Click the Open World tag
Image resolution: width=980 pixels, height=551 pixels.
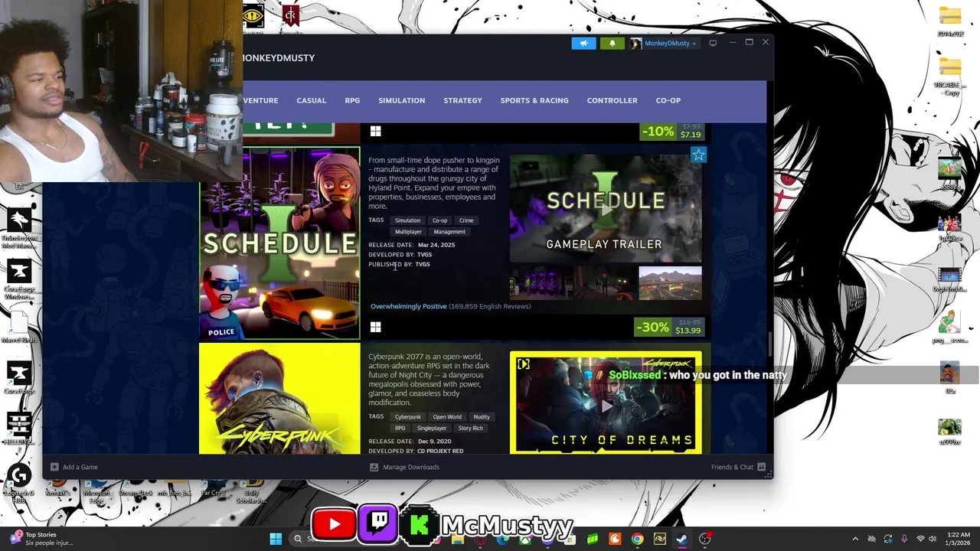[x=447, y=417]
